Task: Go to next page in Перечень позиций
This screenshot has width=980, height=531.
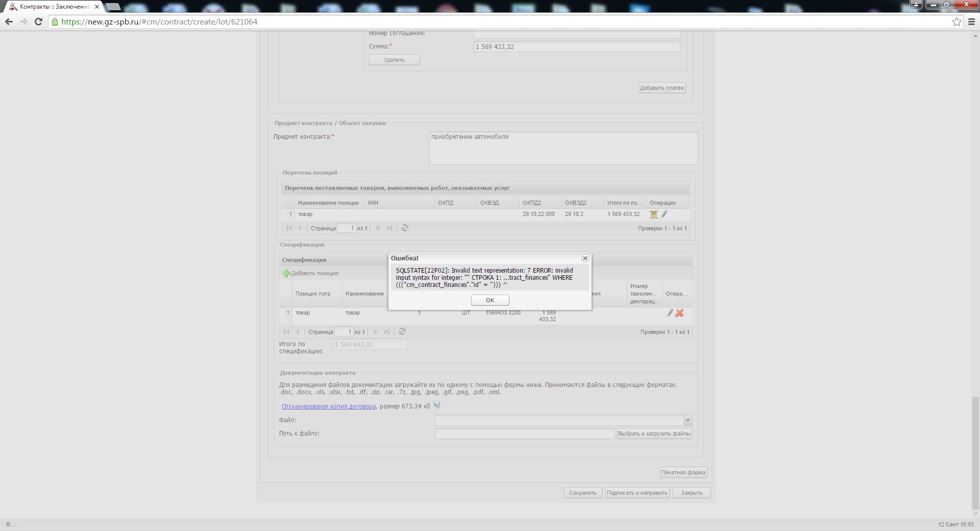Action: point(378,228)
